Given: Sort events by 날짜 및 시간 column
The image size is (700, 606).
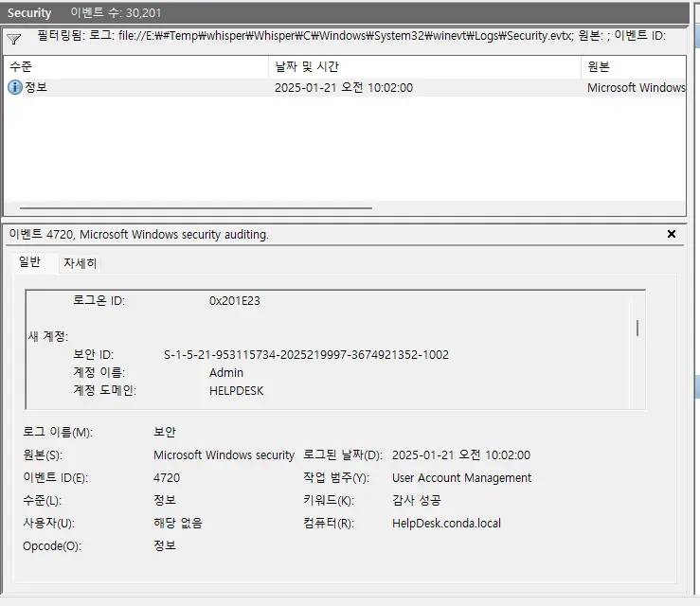Looking at the screenshot, I should (423, 67).
